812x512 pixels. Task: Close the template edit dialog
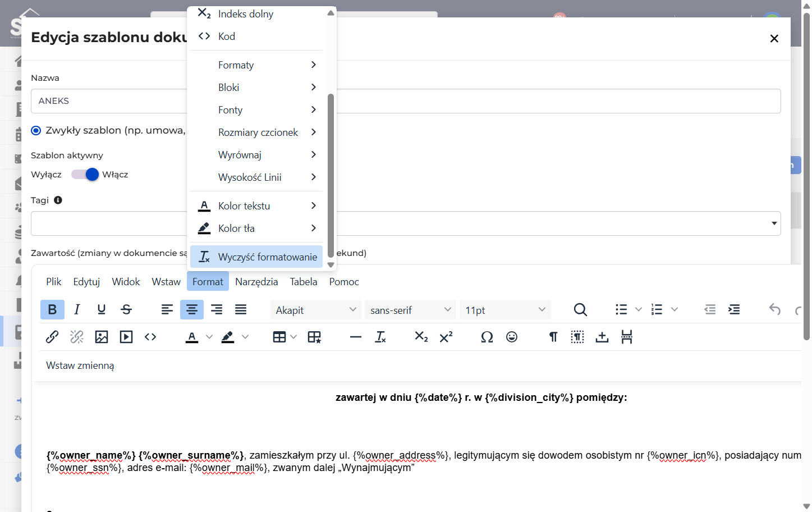[x=774, y=39]
